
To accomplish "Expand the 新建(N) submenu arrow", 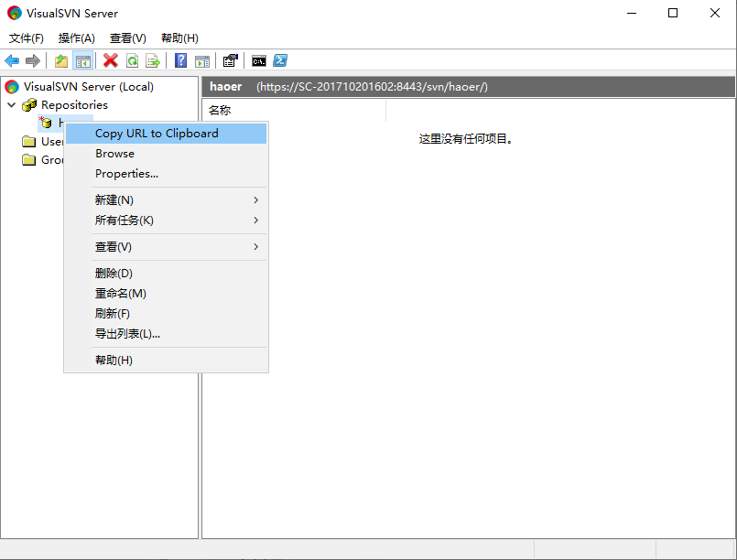I will (255, 200).
